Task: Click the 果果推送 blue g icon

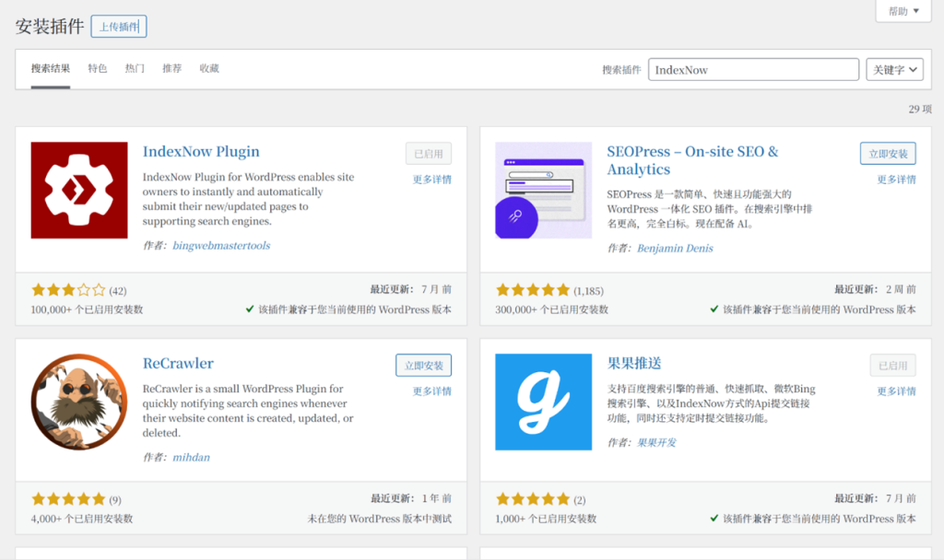Action: [543, 402]
